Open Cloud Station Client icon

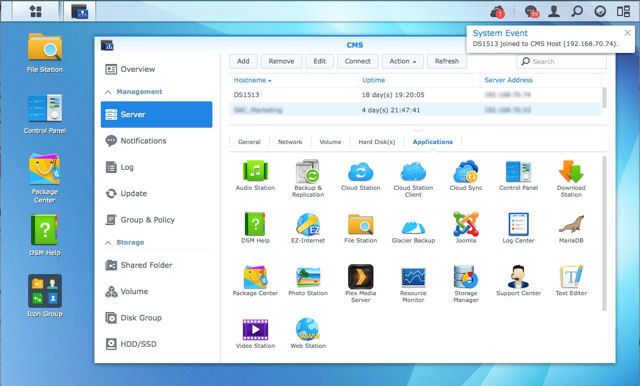tap(413, 171)
